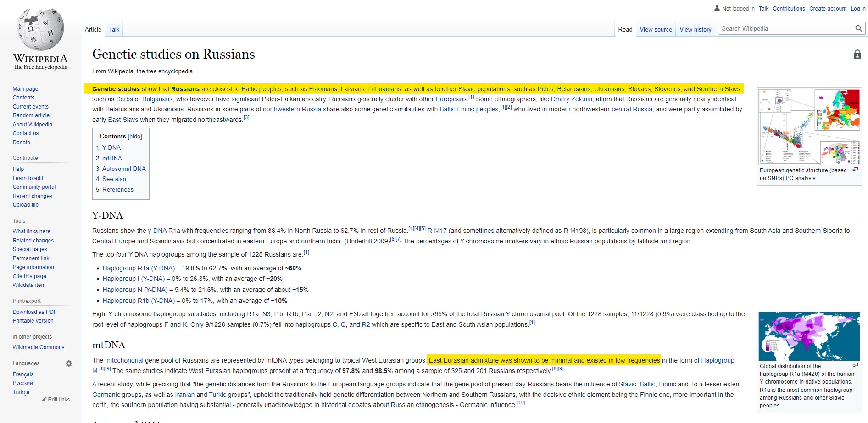This screenshot has width=868, height=423.
Task: Open the Haplogroup N (Y-DNA) link
Action: [135, 290]
